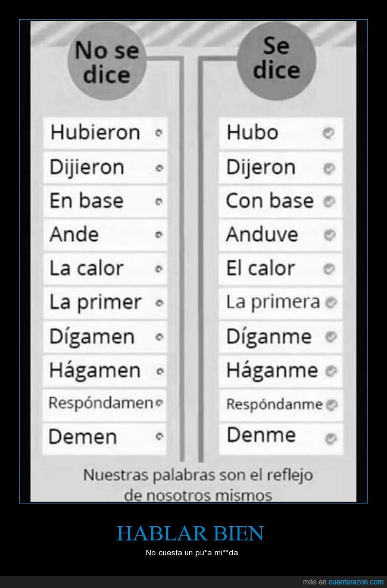The height and width of the screenshot is (588, 387).
Task: Select the small circle beside Dijieron
Action: coord(160,168)
